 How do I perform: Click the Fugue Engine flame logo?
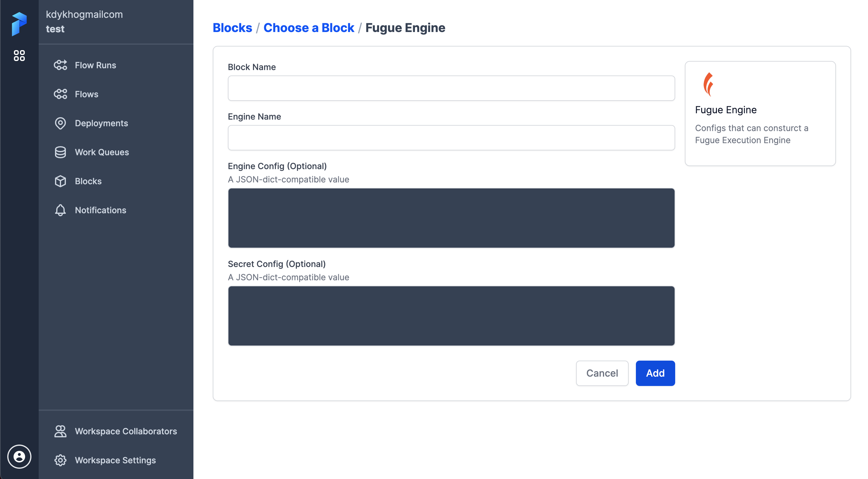(708, 85)
